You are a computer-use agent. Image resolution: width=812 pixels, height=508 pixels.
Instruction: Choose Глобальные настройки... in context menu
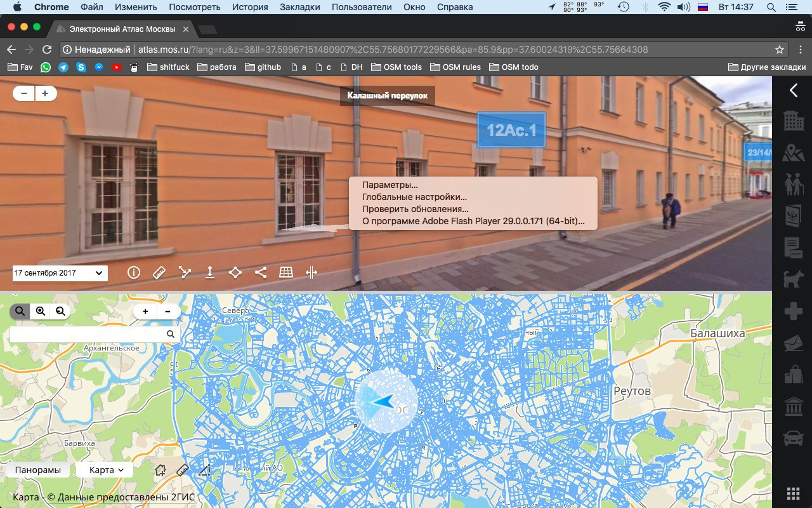[473, 197]
